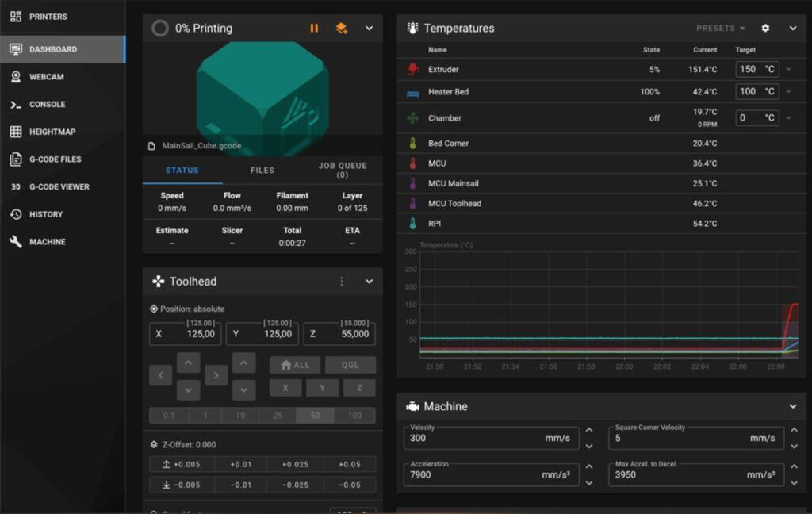
Task: Collapse the print status panel
Action: click(x=368, y=28)
